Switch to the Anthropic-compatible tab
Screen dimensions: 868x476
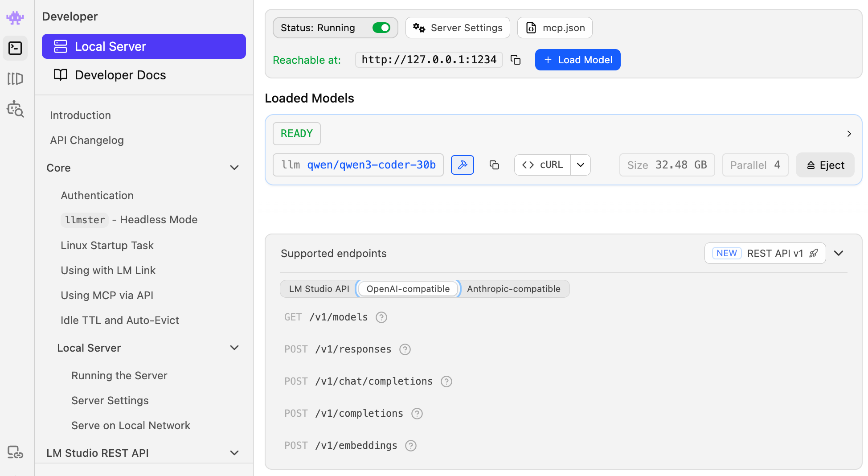514,289
